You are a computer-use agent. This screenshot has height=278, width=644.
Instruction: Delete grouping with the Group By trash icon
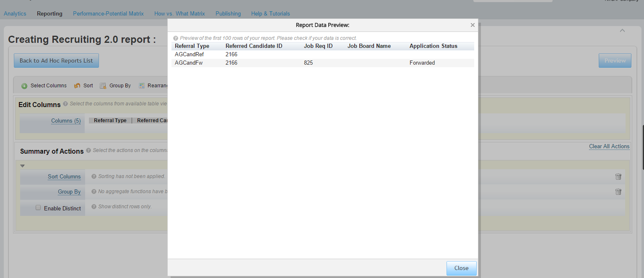pyautogui.click(x=618, y=191)
